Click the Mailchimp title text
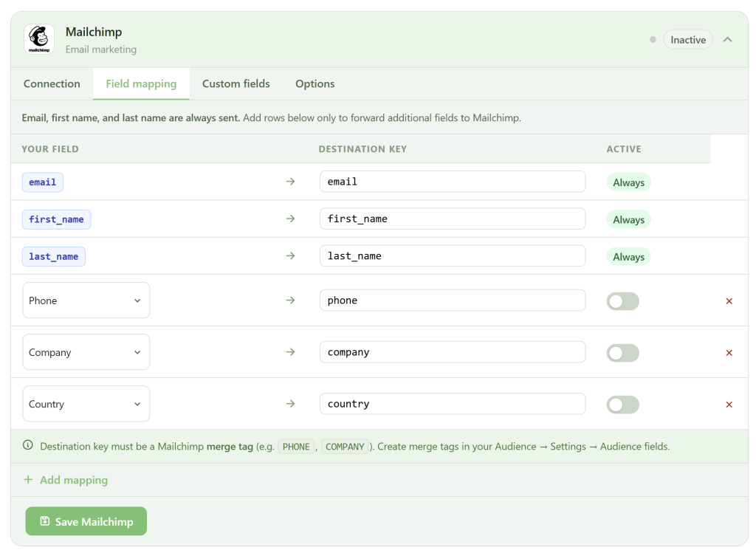Screen dimensions: 756x553 coord(94,32)
